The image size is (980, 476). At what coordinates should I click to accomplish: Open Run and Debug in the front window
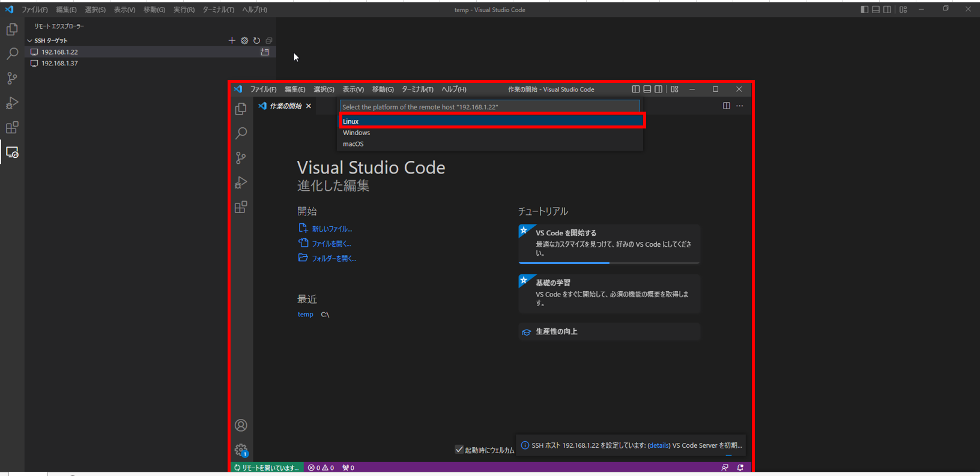[241, 182]
